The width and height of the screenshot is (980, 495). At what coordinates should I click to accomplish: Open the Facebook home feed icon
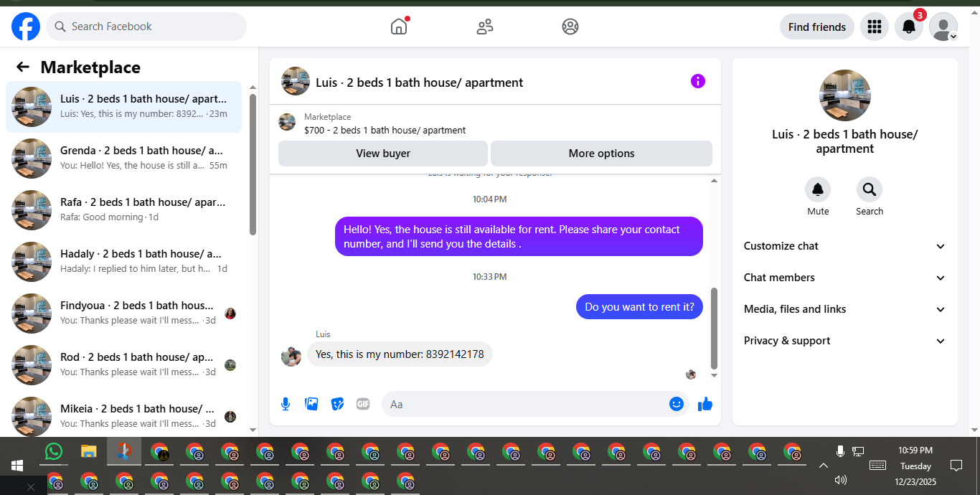(x=399, y=27)
